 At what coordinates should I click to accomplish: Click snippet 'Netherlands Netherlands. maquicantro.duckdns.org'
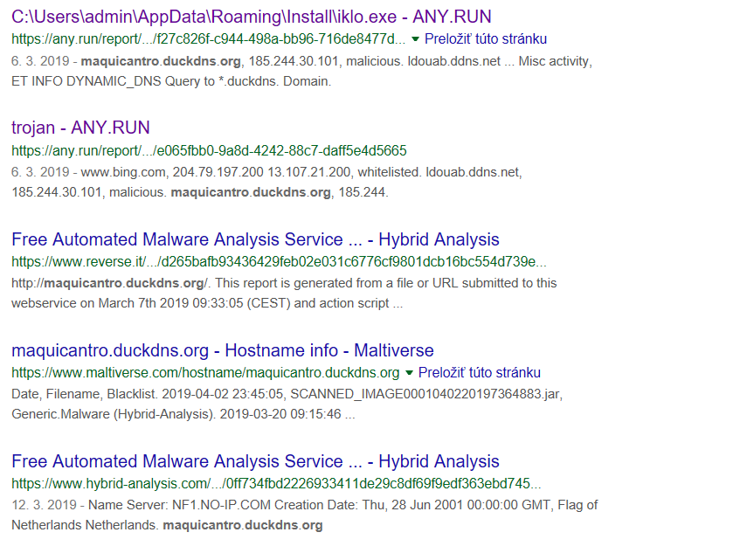[x=167, y=526]
